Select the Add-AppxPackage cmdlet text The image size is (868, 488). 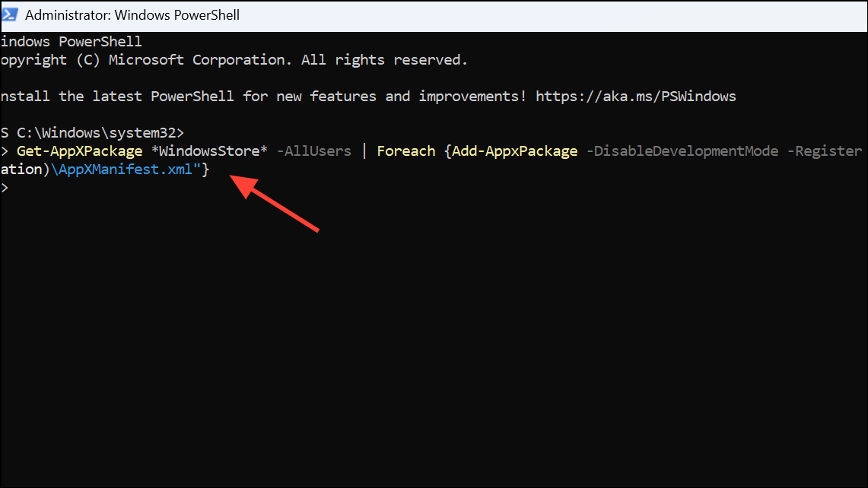(x=513, y=151)
